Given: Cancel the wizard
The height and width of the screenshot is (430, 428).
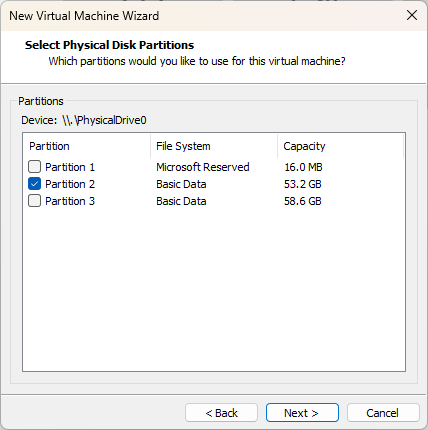Looking at the screenshot, I should (x=383, y=413).
